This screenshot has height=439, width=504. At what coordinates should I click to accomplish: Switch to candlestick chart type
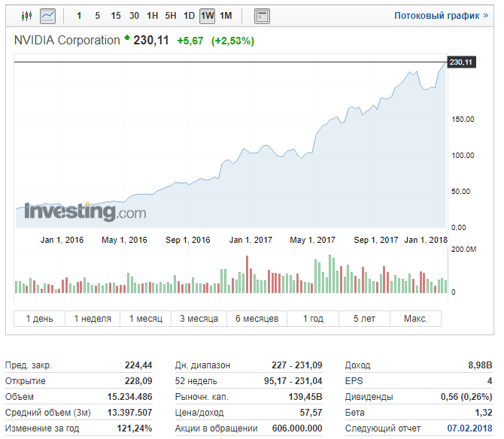[27, 15]
